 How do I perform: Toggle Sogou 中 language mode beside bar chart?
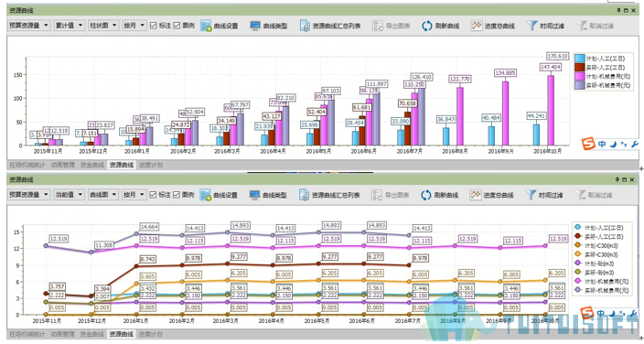pos(602,145)
